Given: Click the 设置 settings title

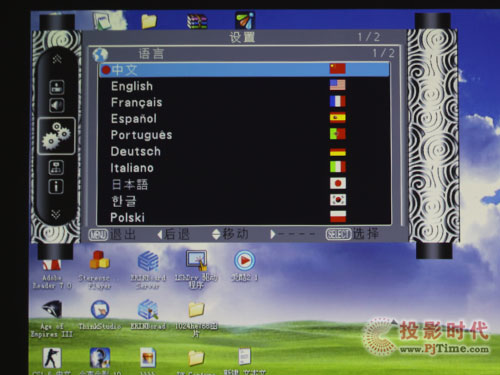Looking at the screenshot, I should (x=242, y=37).
